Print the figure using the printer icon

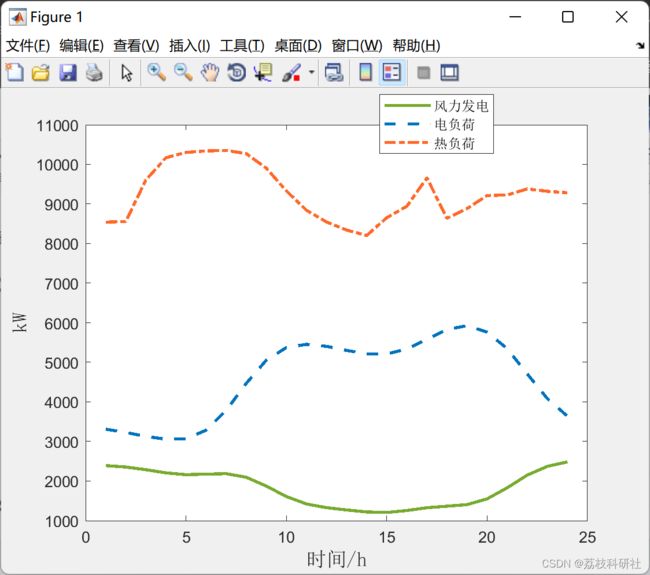point(94,72)
